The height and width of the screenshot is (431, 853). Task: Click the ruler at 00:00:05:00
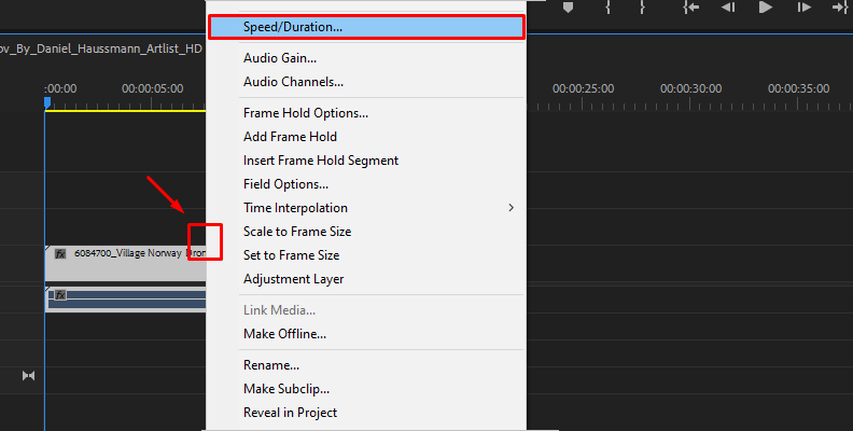click(152, 89)
